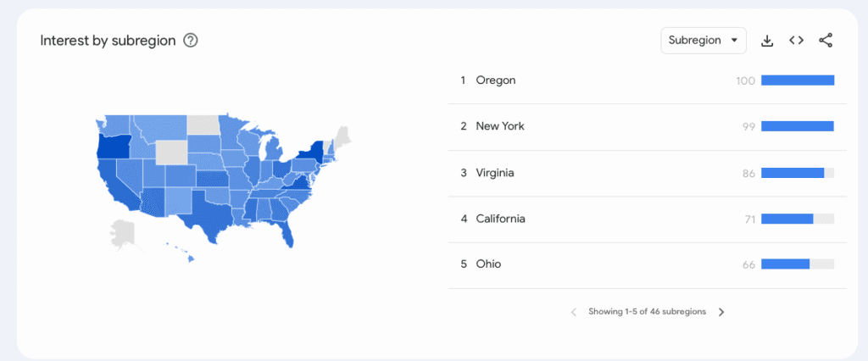Click the Interest by subregion heading
Screen dimensions: 868x361
(108, 41)
